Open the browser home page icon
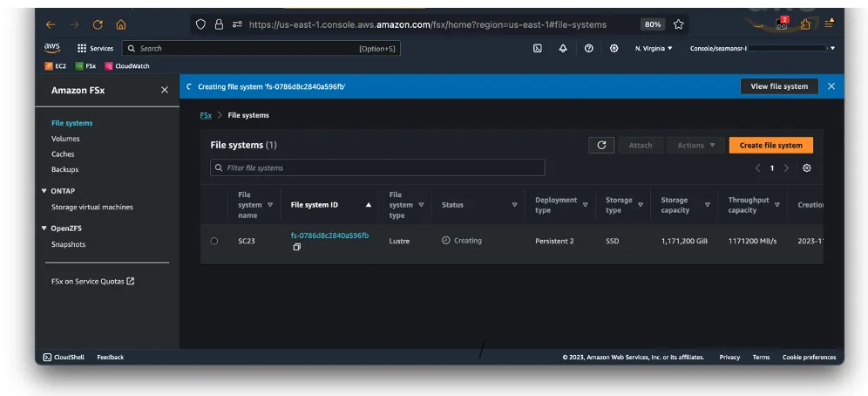The image size is (868, 396). tap(120, 24)
